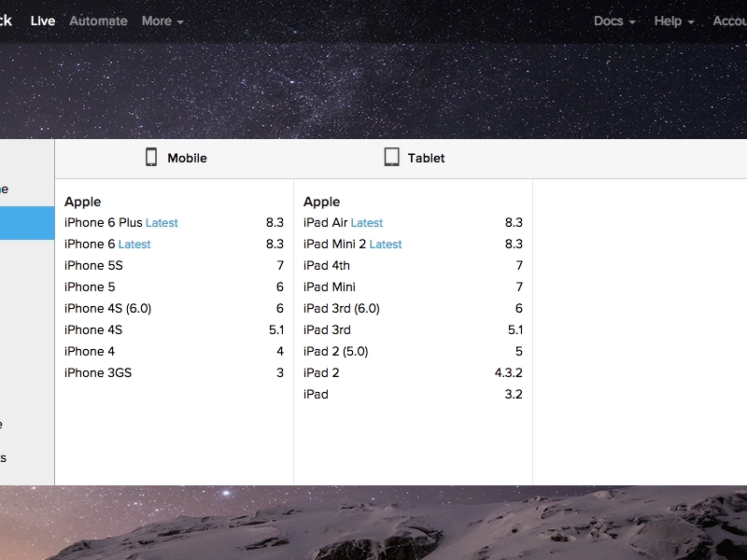This screenshot has height=560, width=747.
Task: Choose iPad Mini 2 tablet
Action: coord(335,245)
